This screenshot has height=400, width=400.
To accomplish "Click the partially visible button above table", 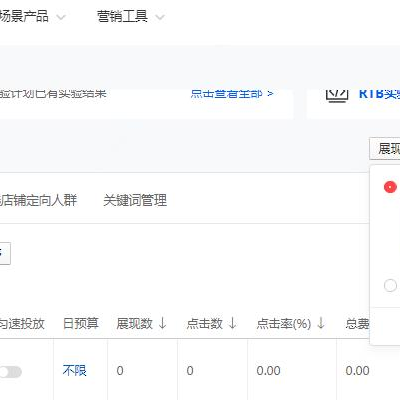I will (x=5, y=253).
